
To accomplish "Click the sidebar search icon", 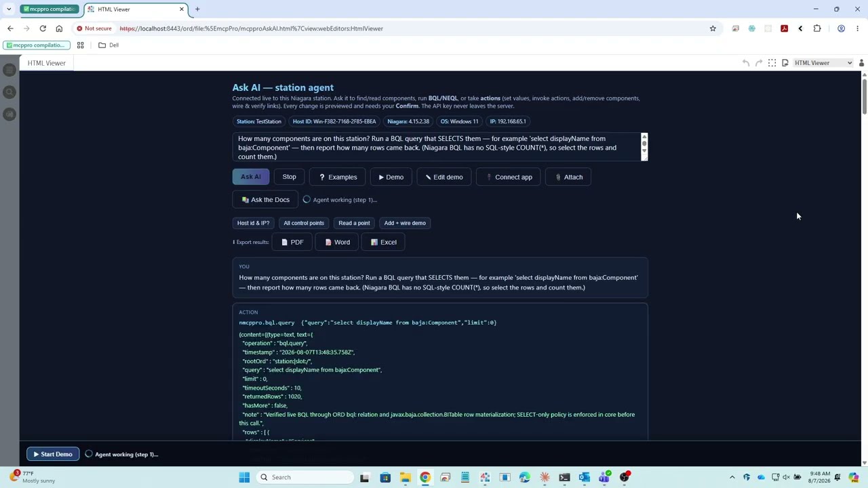I will click(x=9, y=91).
